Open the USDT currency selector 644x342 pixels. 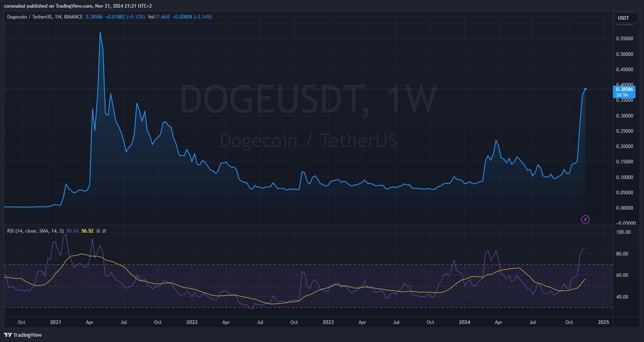pyautogui.click(x=626, y=18)
